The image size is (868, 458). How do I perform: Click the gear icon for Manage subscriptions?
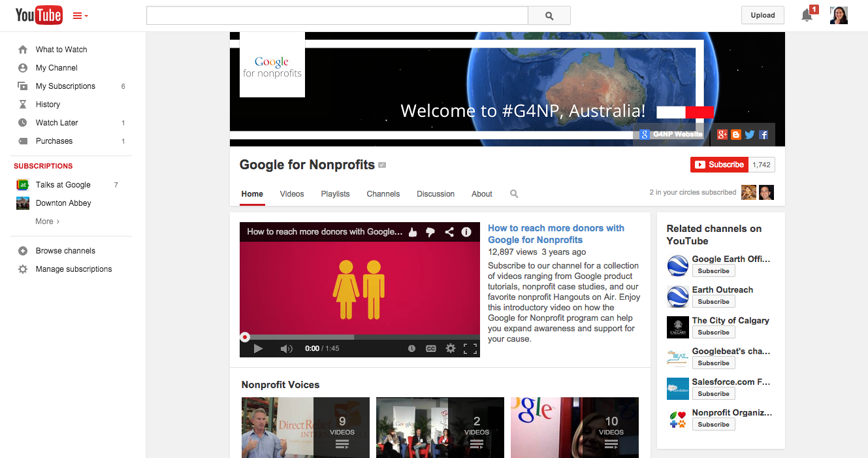pyautogui.click(x=23, y=269)
